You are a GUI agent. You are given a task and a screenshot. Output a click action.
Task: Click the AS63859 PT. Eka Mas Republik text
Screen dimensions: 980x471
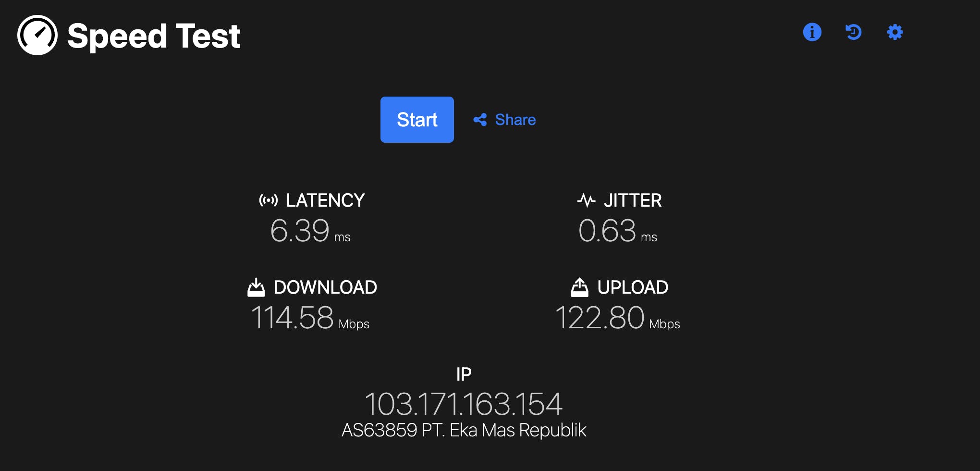tap(464, 430)
